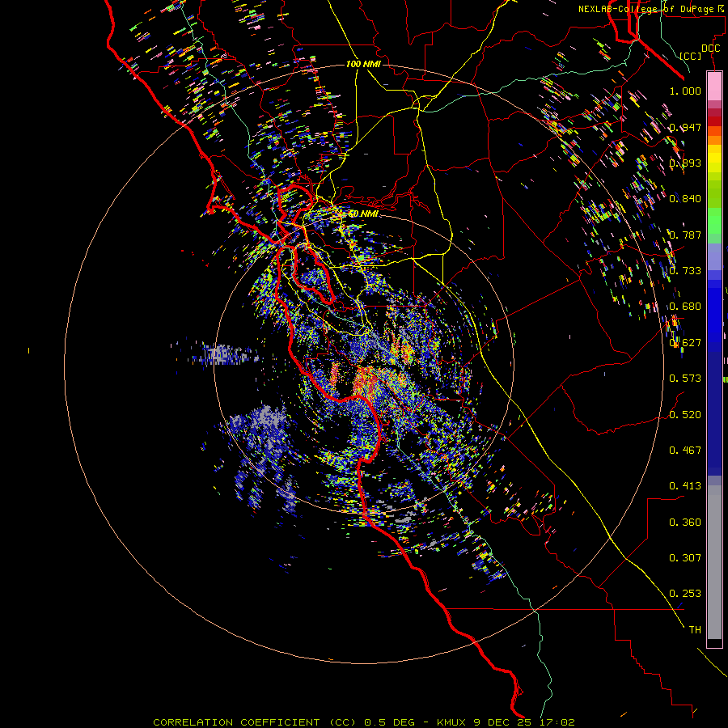
Task: Click the 9 DEC 25 17:02 timestamp
Action: tap(524, 722)
